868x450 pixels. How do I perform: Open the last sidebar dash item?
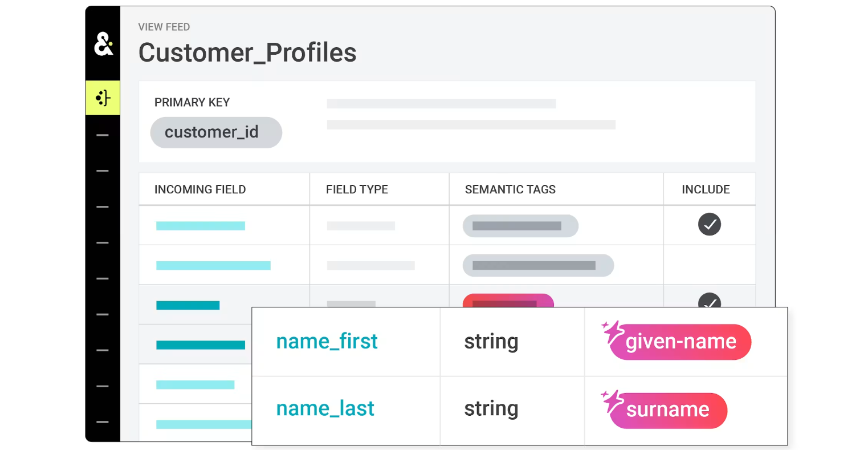click(x=103, y=422)
